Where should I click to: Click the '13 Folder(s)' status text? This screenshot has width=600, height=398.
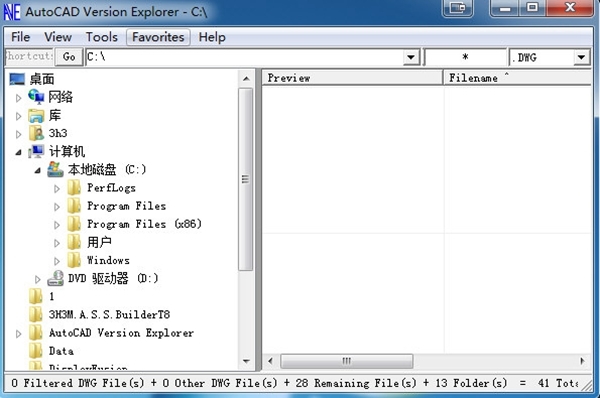pos(471,383)
